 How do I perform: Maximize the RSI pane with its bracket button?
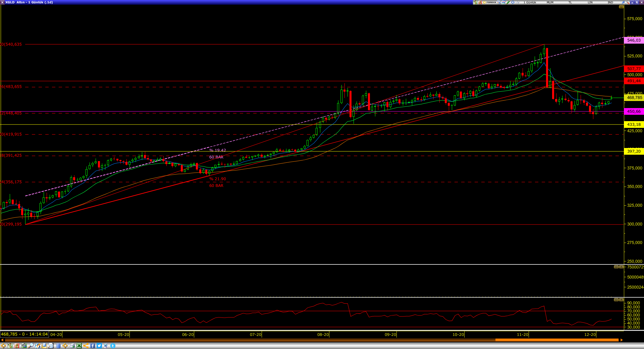point(616,300)
